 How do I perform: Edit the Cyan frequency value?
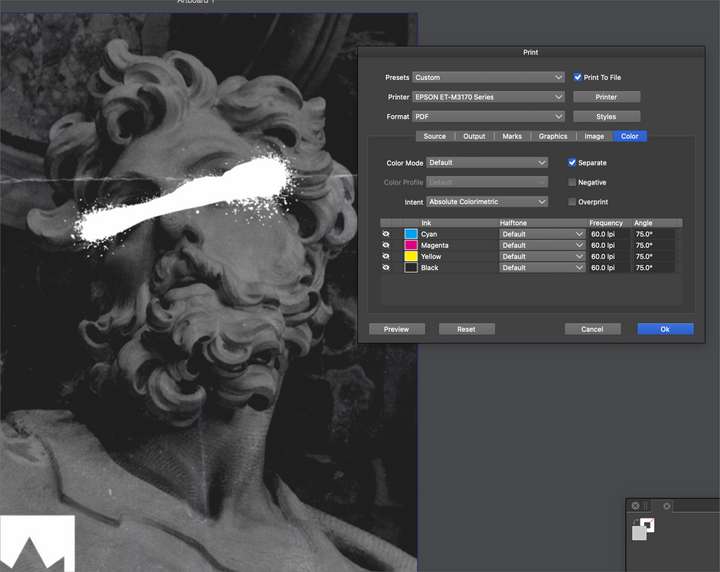(x=609, y=234)
